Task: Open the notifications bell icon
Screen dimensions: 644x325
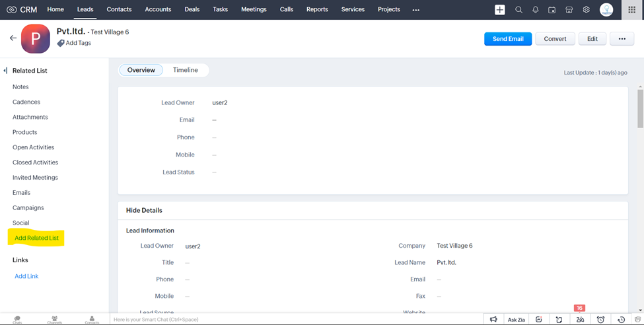Action: tap(536, 9)
